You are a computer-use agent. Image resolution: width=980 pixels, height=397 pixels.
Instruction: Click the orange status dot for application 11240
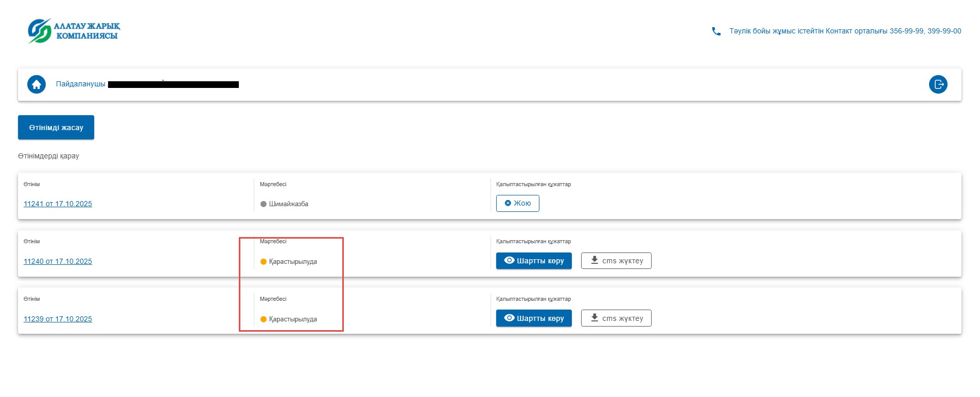coord(264,262)
